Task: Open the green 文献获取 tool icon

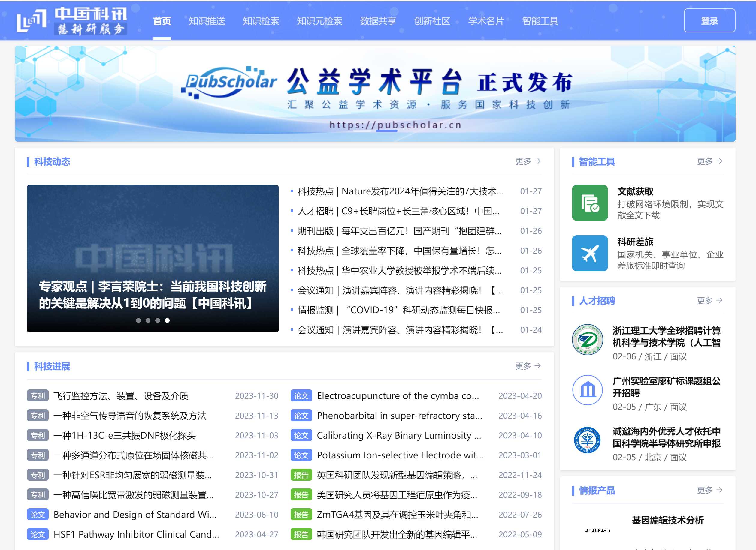Action: (x=589, y=203)
